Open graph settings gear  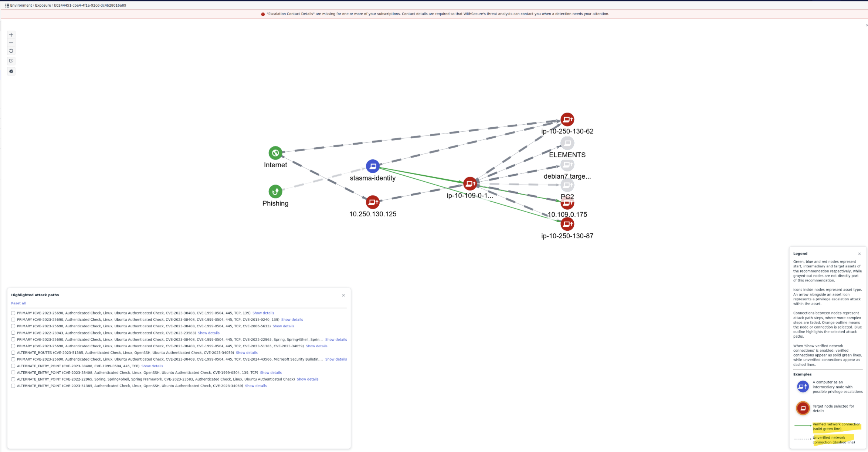(11, 71)
